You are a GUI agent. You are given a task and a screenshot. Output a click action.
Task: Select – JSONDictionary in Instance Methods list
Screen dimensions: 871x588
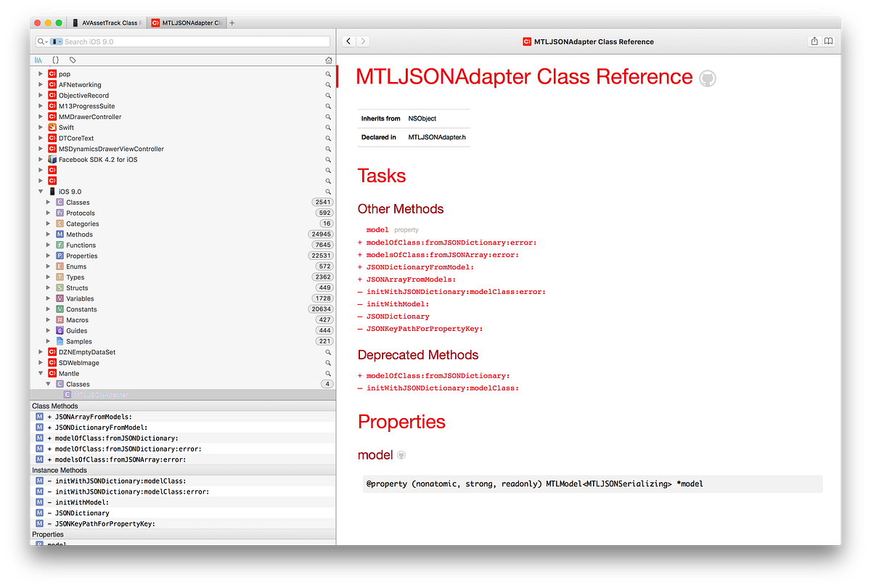pyautogui.click(x=183, y=513)
